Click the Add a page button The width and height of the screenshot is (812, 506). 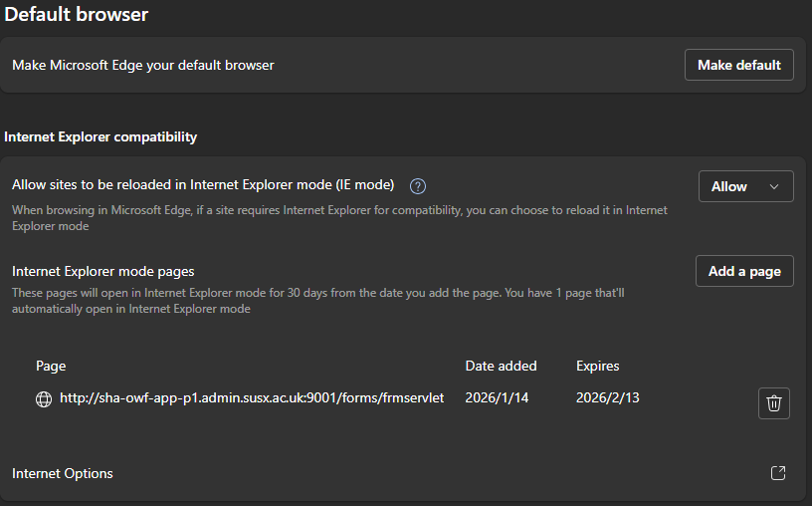744,271
